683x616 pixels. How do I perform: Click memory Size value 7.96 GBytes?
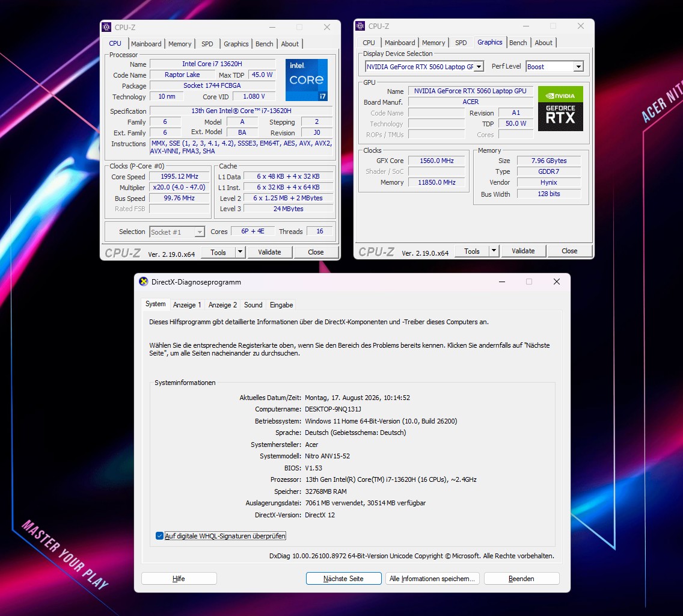[549, 161]
